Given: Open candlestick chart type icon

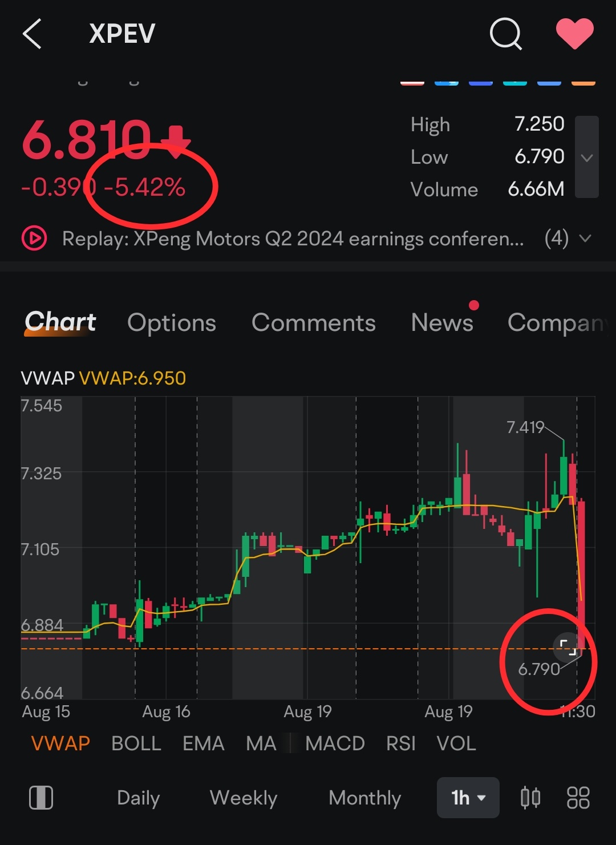Looking at the screenshot, I should click(530, 798).
